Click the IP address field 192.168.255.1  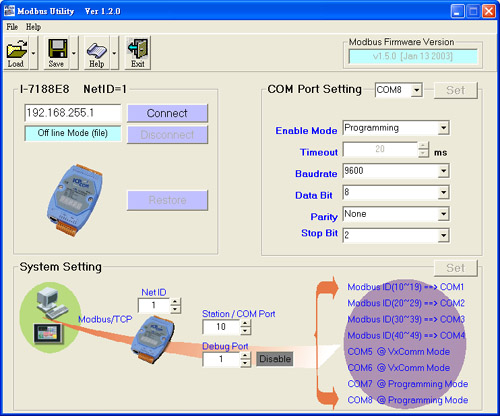[x=73, y=113]
